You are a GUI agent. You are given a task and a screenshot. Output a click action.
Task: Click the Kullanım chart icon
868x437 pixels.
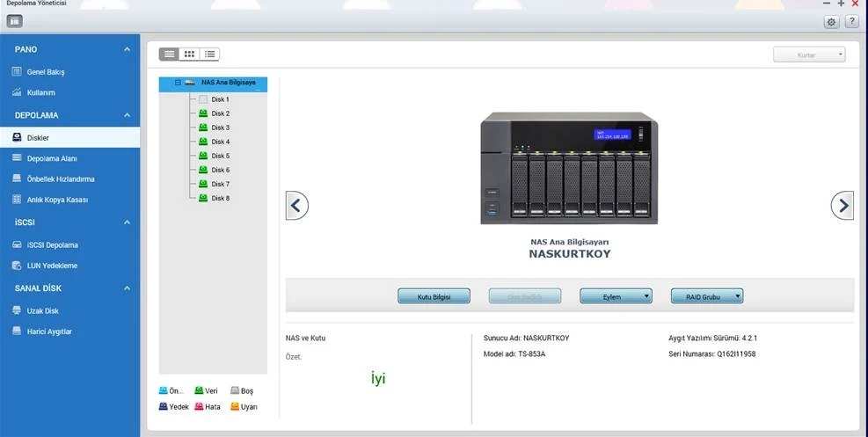[17, 92]
